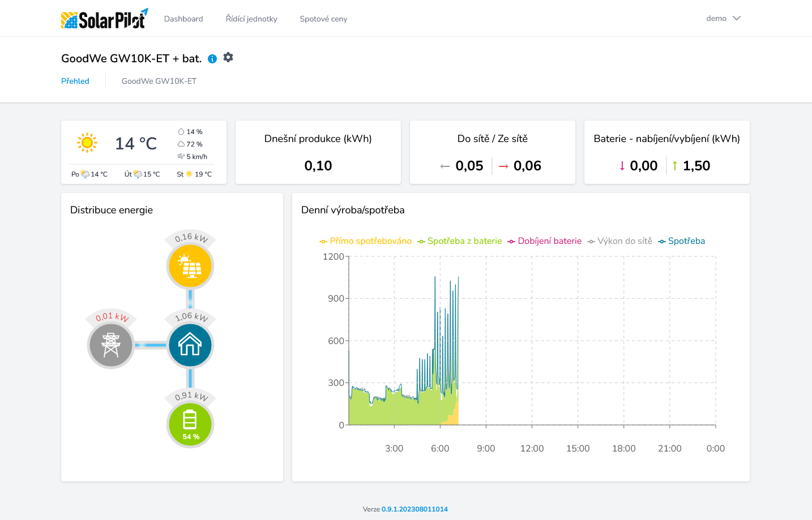Toggle Spotřeba z baterie legend entry
812x520 pixels.
459,241
